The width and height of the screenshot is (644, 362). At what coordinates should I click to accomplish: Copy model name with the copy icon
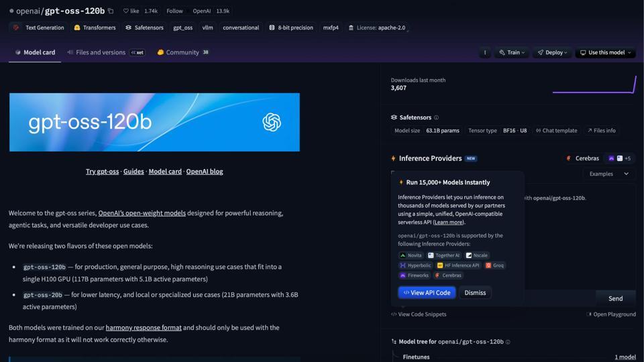point(111,11)
